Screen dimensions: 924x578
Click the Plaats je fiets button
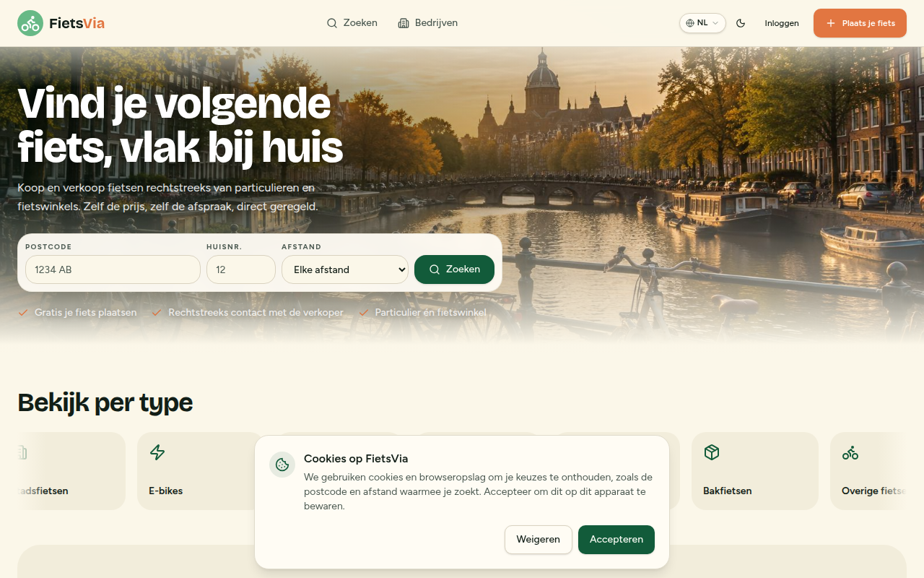[860, 23]
